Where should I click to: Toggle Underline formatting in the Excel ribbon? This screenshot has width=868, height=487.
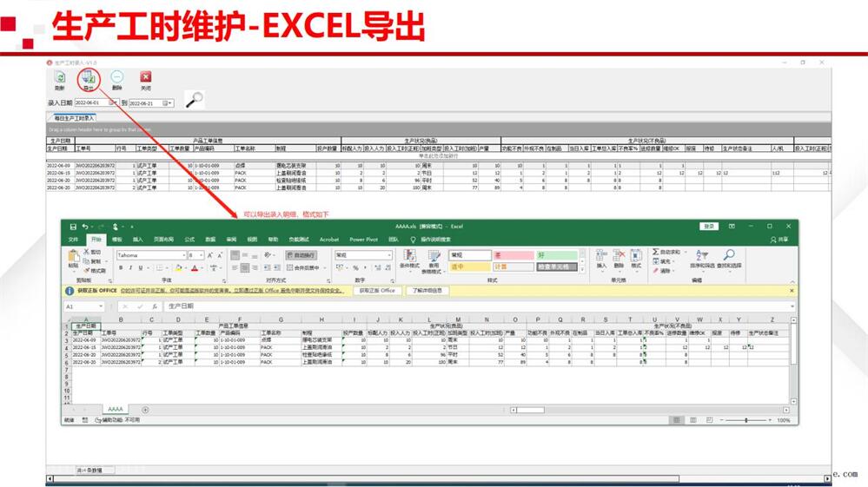[141, 268]
